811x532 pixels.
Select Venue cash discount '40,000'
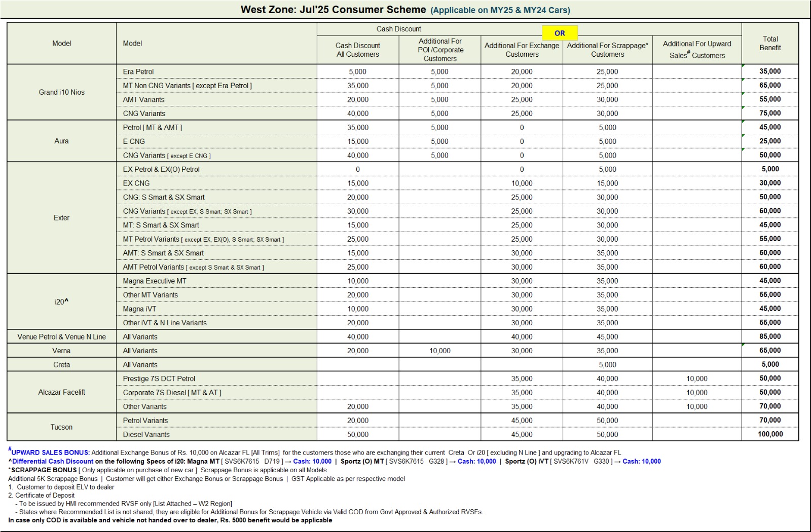pos(358,336)
